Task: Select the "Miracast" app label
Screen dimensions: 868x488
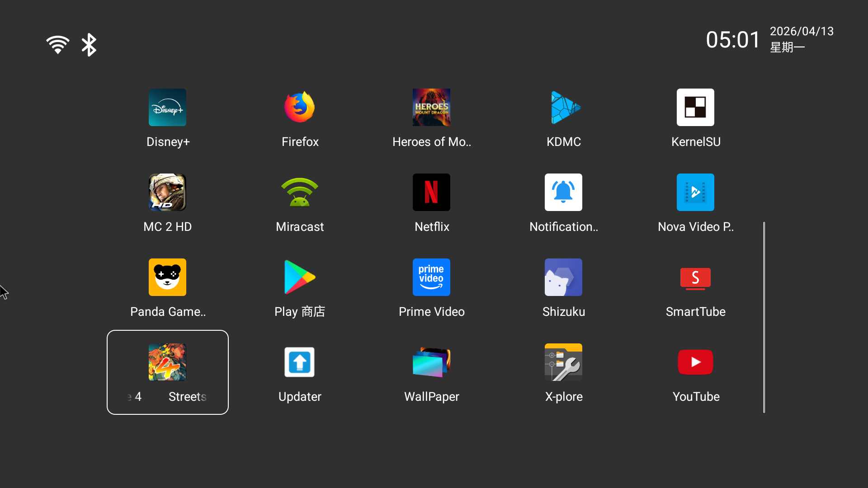Action: coord(300,227)
